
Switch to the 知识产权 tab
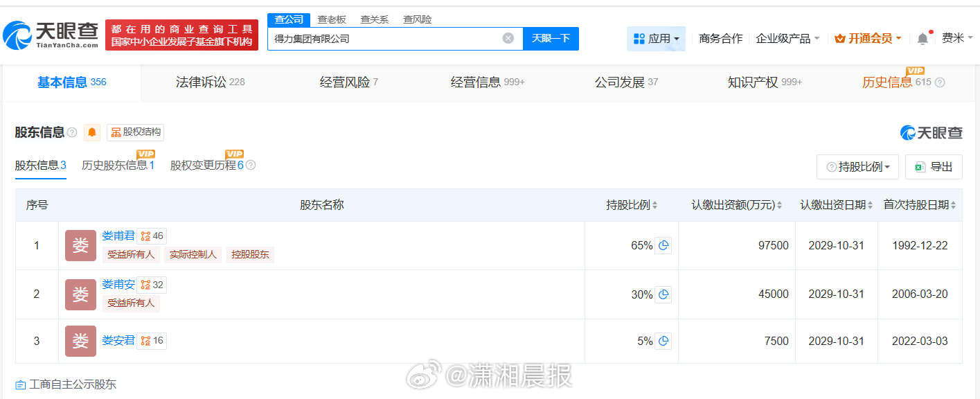765,82
